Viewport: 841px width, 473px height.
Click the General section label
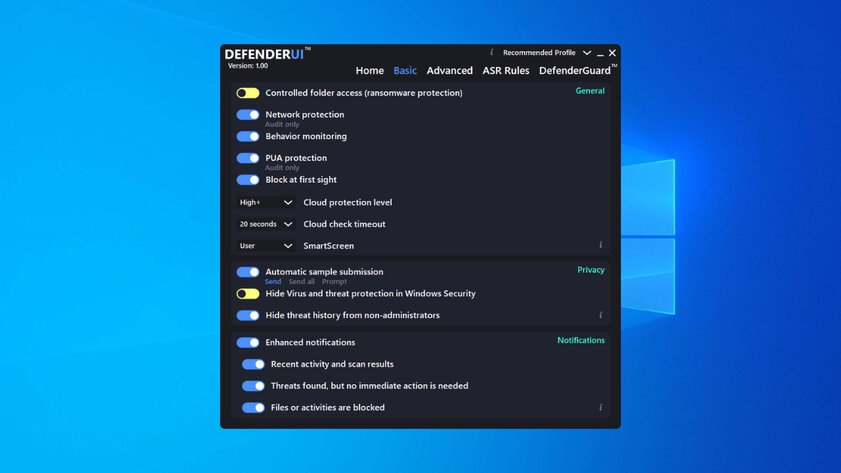590,91
